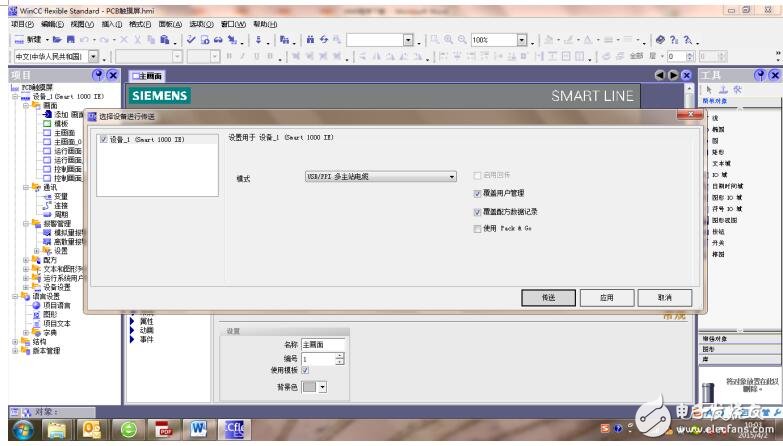Open the 编辑(E) menu
Viewport: 783px width, 446px height.
(52, 24)
